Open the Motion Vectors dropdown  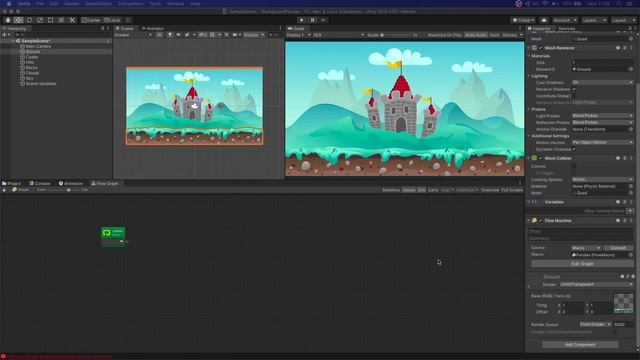point(602,142)
